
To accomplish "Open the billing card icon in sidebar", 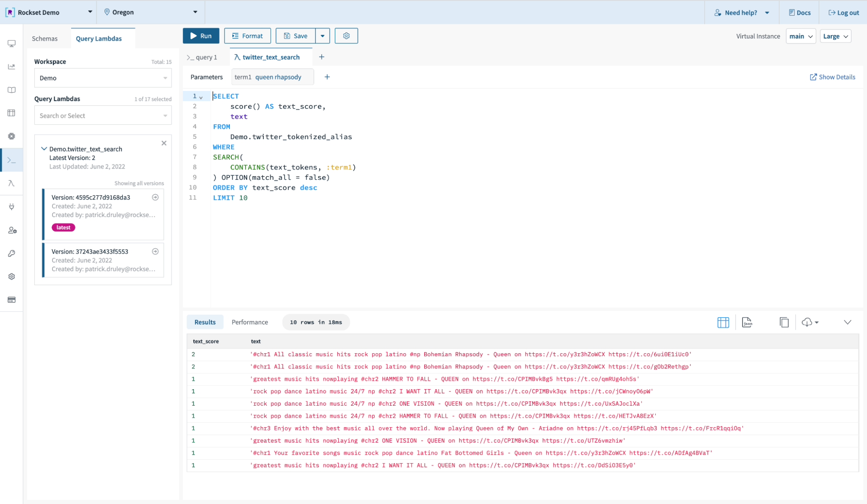I will (12, 300).
